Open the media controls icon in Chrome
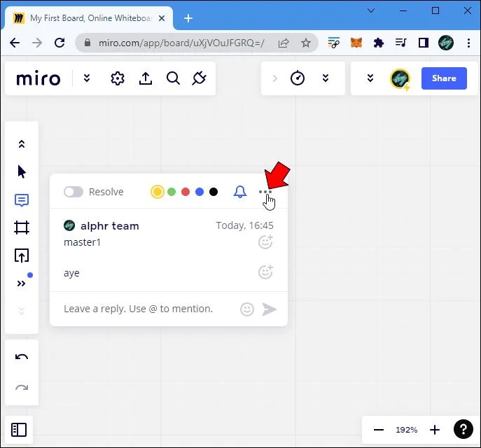Image resolution: width=481 pixels, height=448 pixels. pos(401,43)
